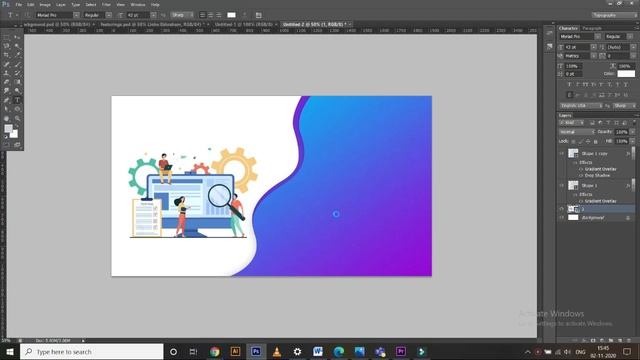Select the Quick Selection tool
The height and width of the screenshot is (360, 640).
[x=17, y=46]
